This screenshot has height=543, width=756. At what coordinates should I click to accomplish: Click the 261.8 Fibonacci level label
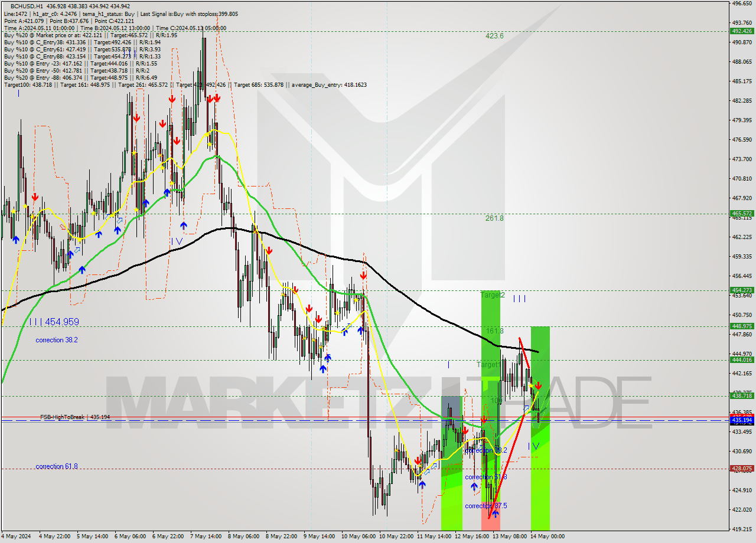click(494, 218)
